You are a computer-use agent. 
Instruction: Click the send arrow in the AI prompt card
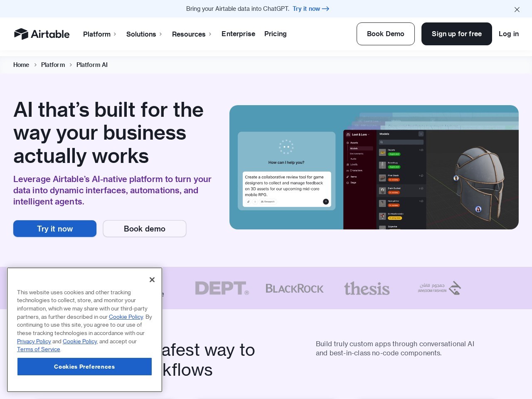coord(326,202)
